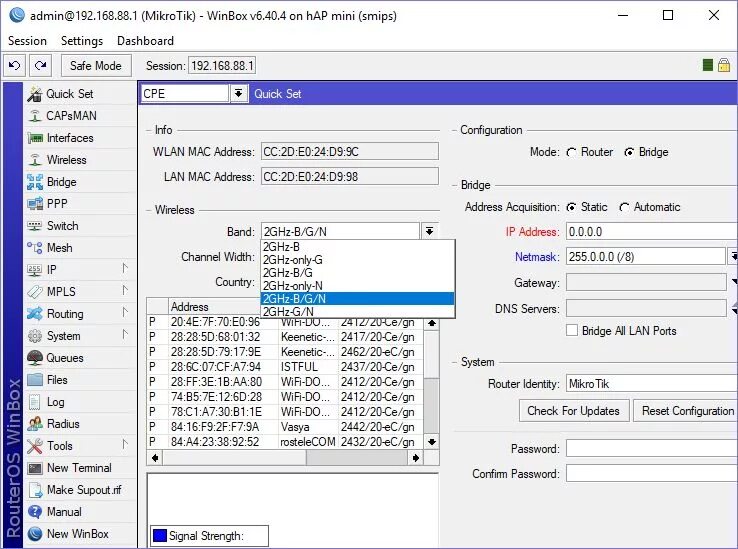Select network row named ISTFUL
Image resolution: width=738 pixels, height=549 pixels.
pos(285,367)
